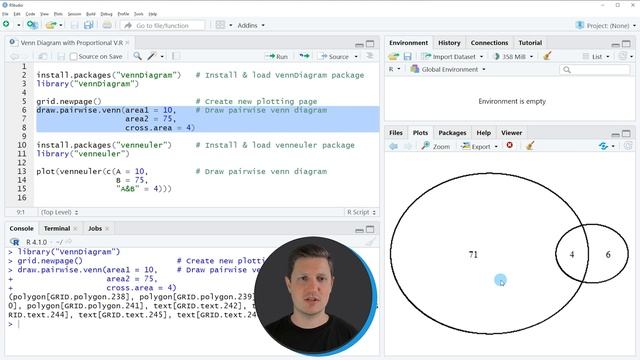Close the Venn Diagram script tab
The width and height of the screenshot is (640, 360).
coord(127,42)
